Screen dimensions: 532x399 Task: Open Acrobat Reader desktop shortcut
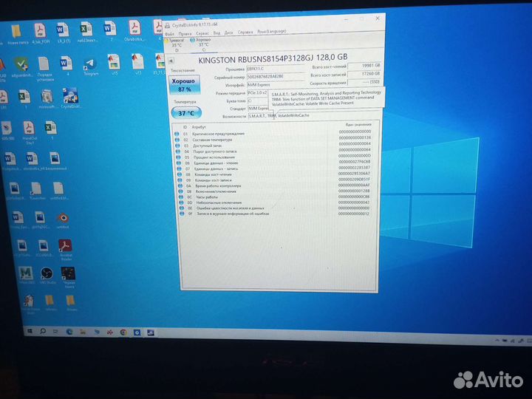click(65, 248)
